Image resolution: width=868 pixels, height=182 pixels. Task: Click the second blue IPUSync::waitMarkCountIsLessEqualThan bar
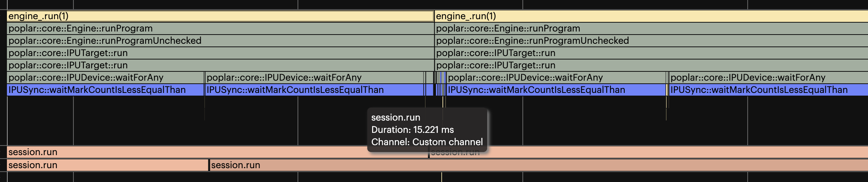coord(314,90)
